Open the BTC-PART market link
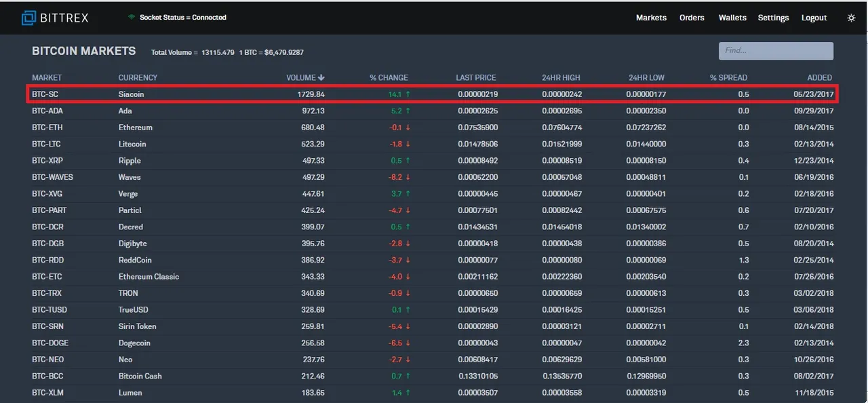This screenshot has height=403, width=868. pyautogui.click(x=50, y=210)
